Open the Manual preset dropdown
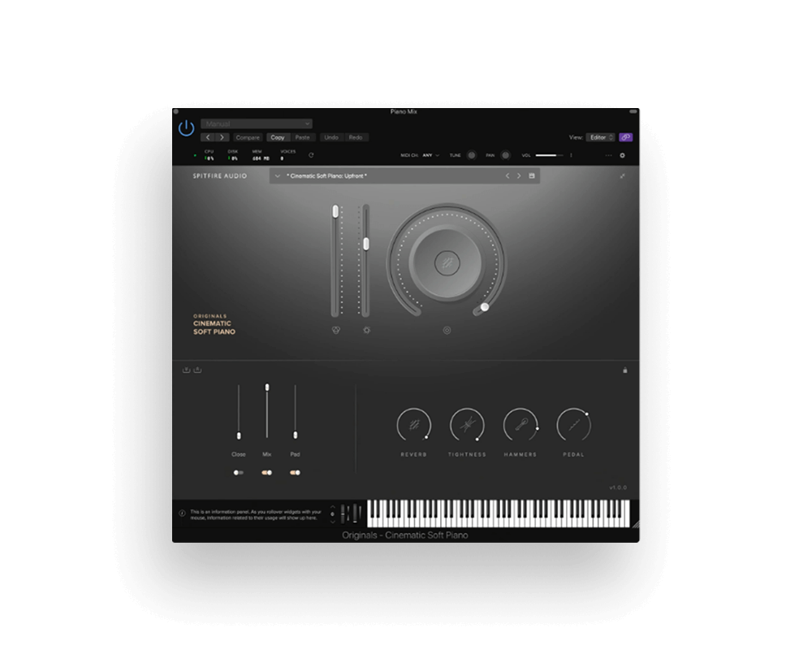This screenshot has height=650, width=812. pos(257,123)
